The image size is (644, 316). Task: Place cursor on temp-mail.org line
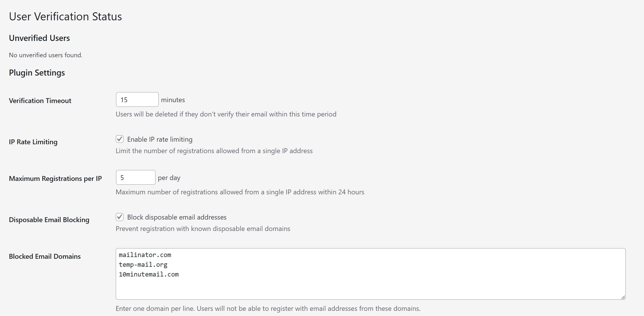coord(143,265)
